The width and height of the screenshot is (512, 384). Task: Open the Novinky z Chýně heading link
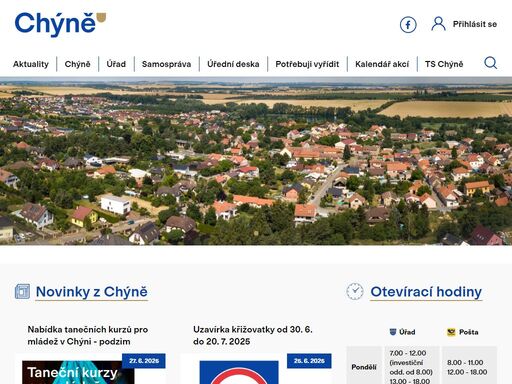[91, 292]
